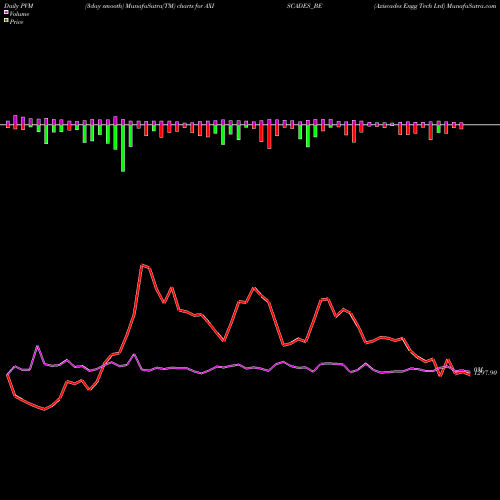Click the highest peak of red price line

(x=143, y=265)
